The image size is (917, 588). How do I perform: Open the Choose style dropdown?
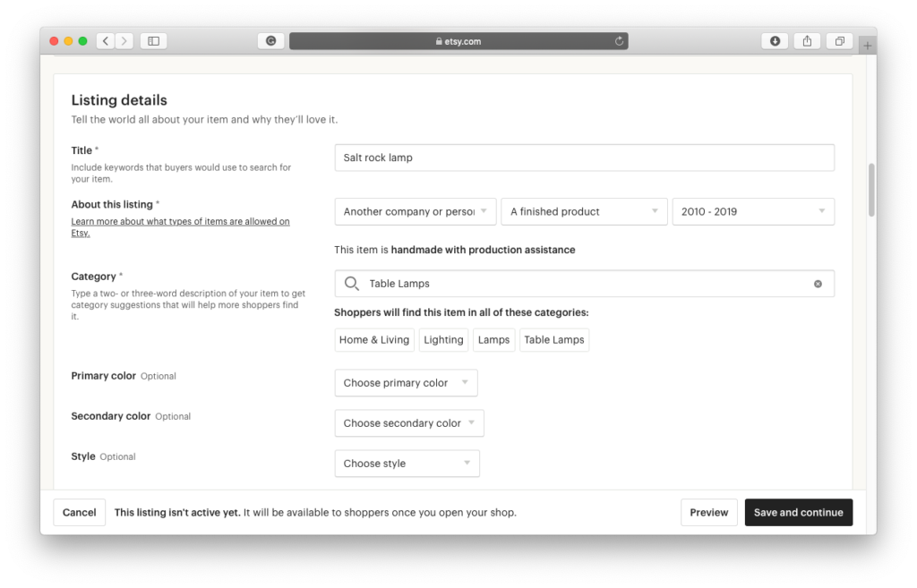tap(407, 464)
